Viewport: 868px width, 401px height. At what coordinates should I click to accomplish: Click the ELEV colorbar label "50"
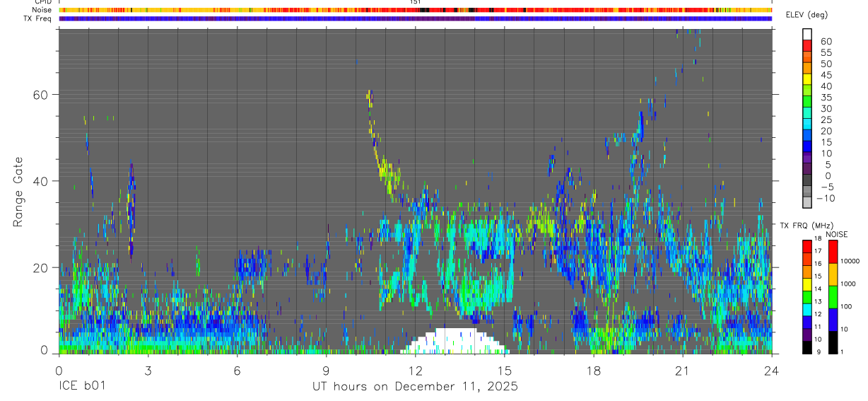point(825,64)
